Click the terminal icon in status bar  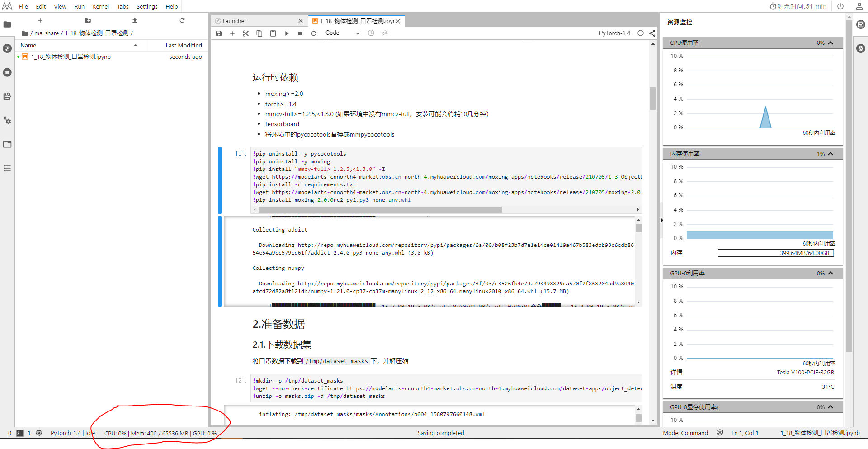pos(20,433)
